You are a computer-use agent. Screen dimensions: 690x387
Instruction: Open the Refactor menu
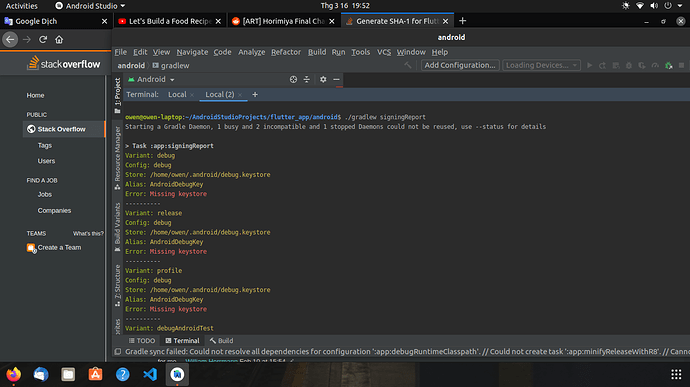286,52
